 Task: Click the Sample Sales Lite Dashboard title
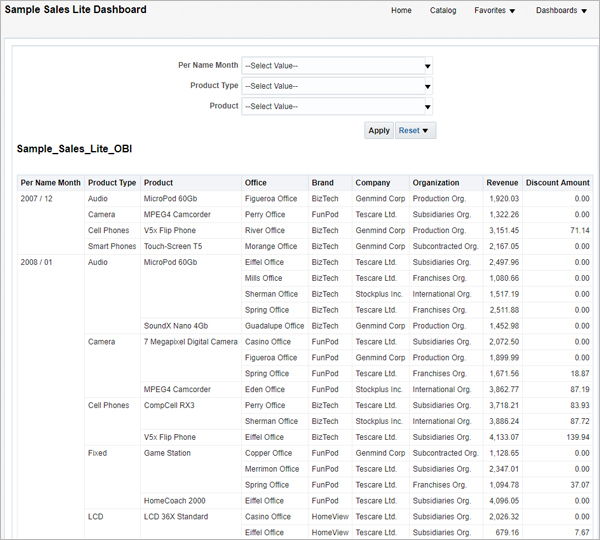coord(75,10)
